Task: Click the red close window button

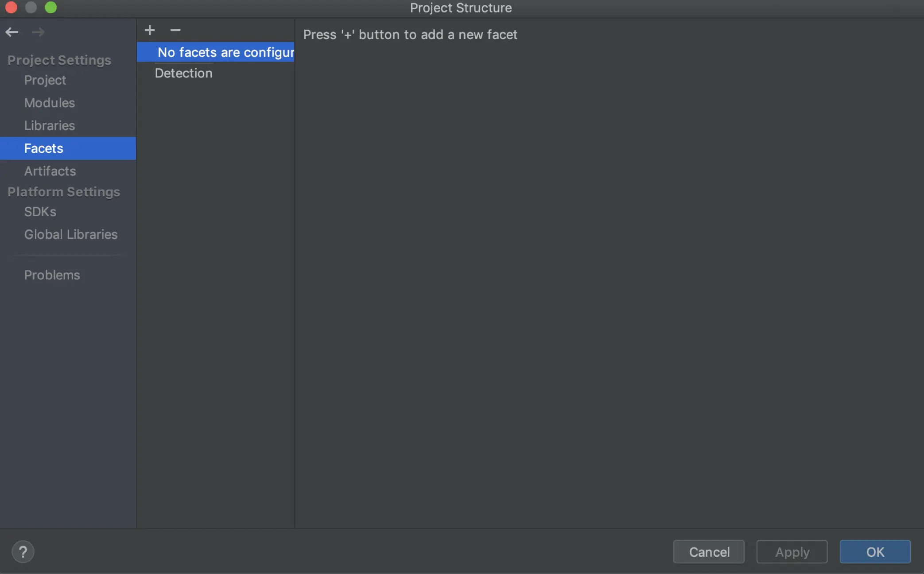Action: pos(11,8)
